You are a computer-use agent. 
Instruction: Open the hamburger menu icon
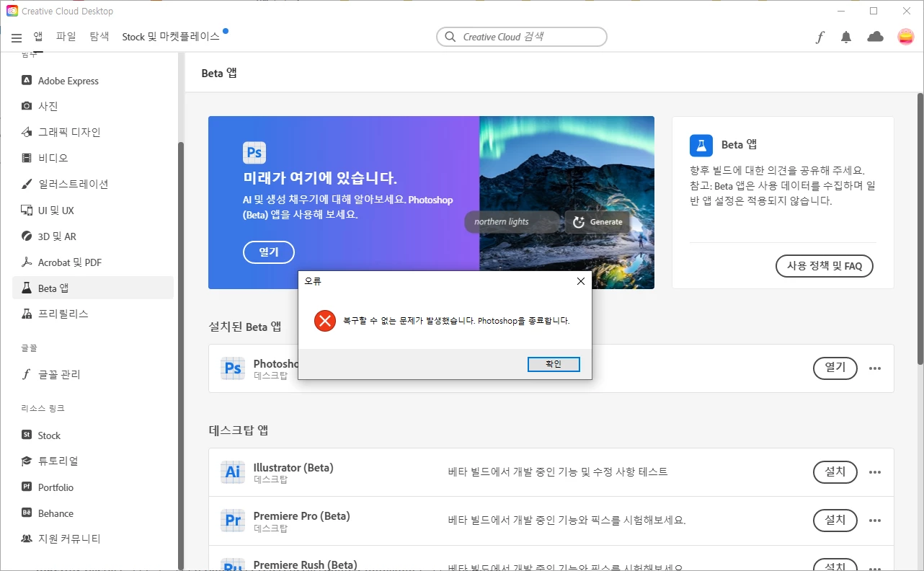point(17,37)
